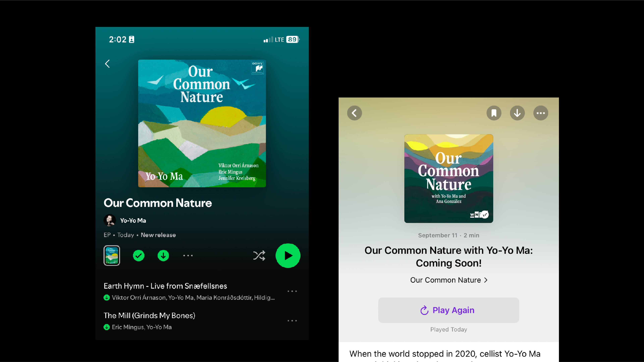Open Yo-Yo Ma artist profile picture
The width and height of the screenshot is (644, 362).
click(x=110, y=220)
